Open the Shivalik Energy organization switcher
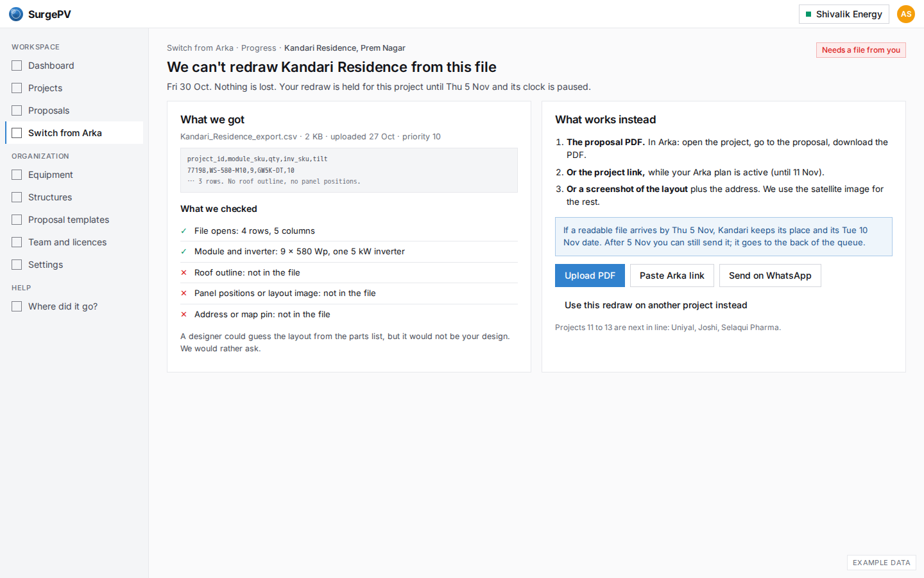Image resolution: width=924 pixels, height=578 pixels. click(x=844, y=14)
